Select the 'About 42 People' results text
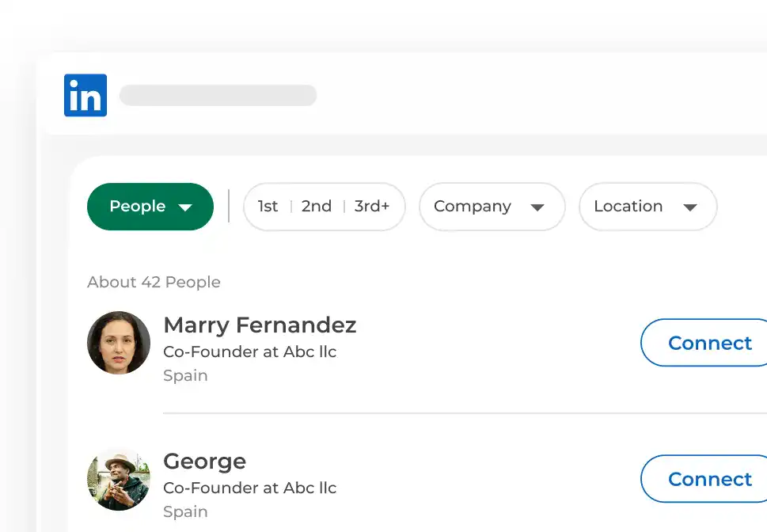 154,283
